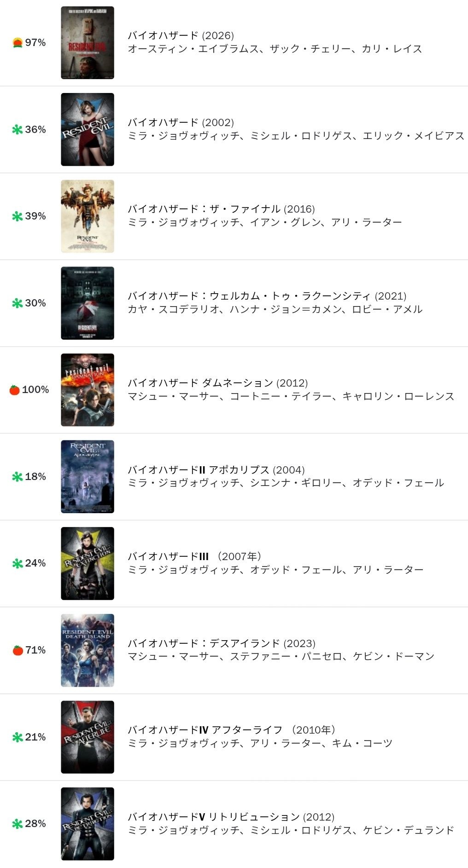Select バイオハザードIV アフターライフ title link
This screenshot has width=468, height=868.
(231, 730)
